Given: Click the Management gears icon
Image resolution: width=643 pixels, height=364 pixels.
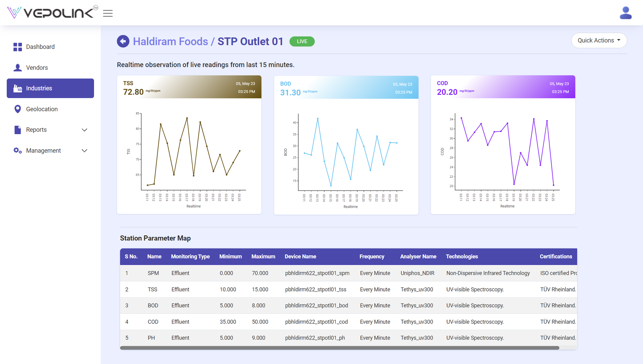Looking at the screenshot, I should tap(18, 150).
